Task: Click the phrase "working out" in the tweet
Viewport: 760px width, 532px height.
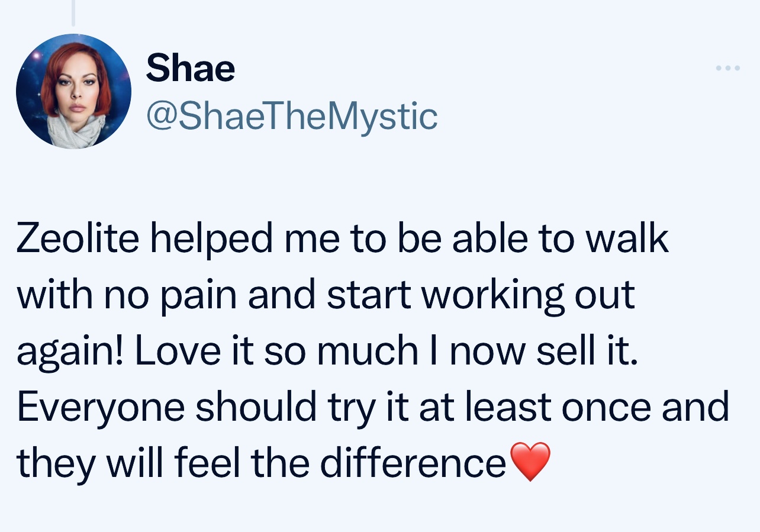Action: point(527,295)
